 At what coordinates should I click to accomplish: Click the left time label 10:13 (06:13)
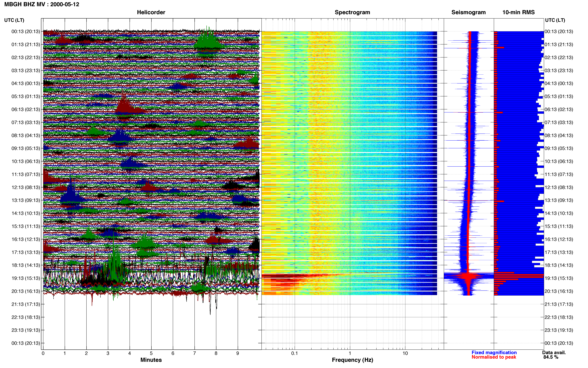[26, 161]
